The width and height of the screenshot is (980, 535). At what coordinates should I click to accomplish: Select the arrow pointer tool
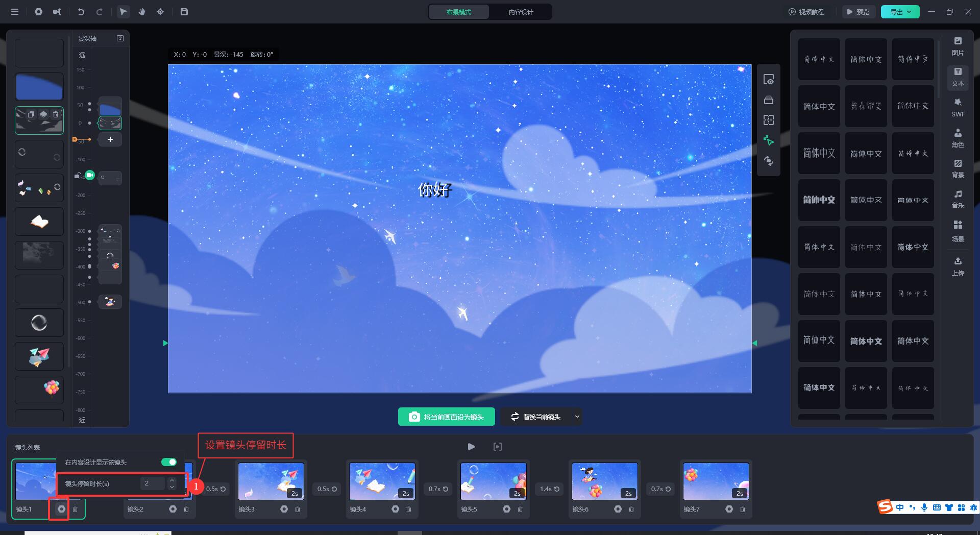point(123,12)
